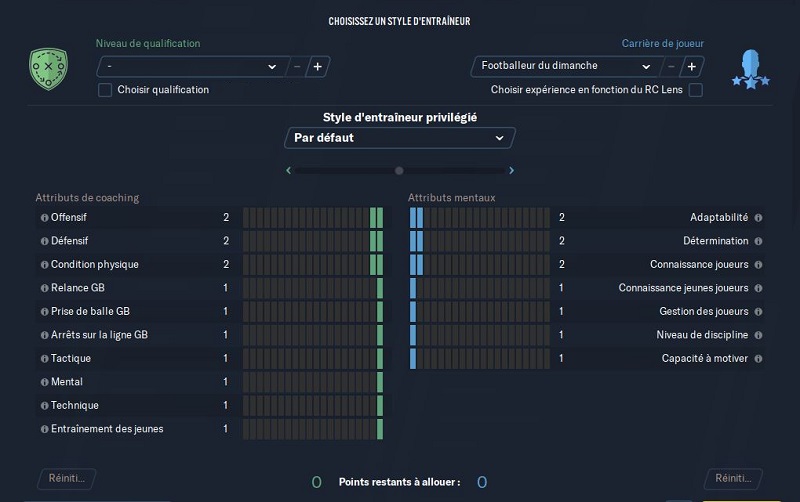Viewport: 800px width, 502px height.
Task: Reset coaching attributes with Réiniti... button
Action: tap(67, 479)
